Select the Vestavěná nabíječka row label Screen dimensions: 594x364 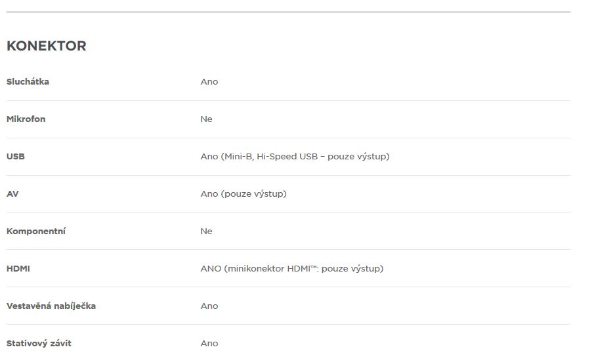[x=51, y=306]
